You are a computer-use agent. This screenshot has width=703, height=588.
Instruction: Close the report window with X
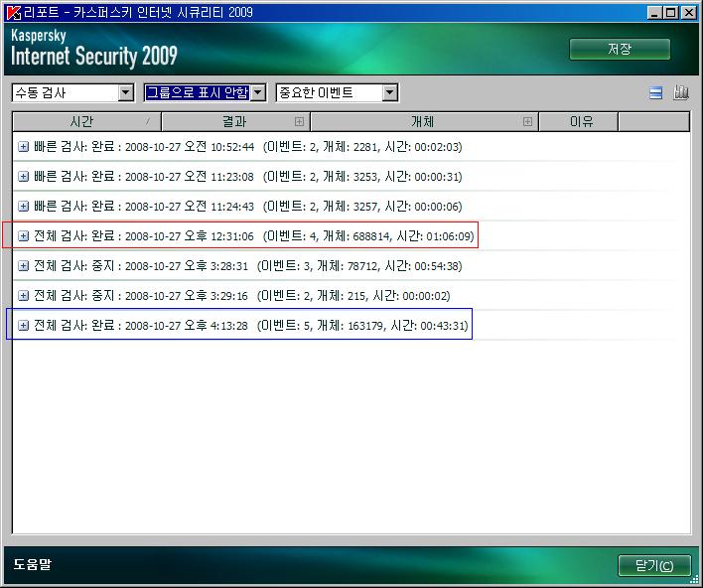click(688, 13)
